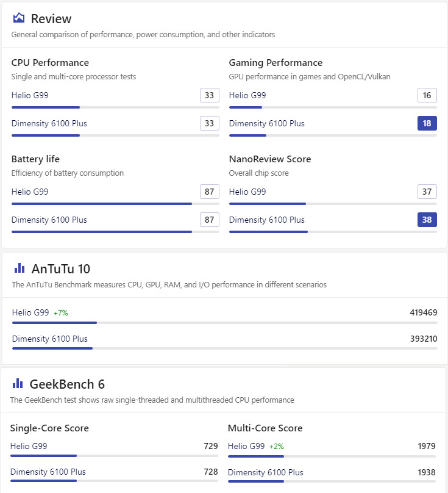The image size is (448, 493).
Task: Click the Single-Core Score heading
Action: point(49,428)
